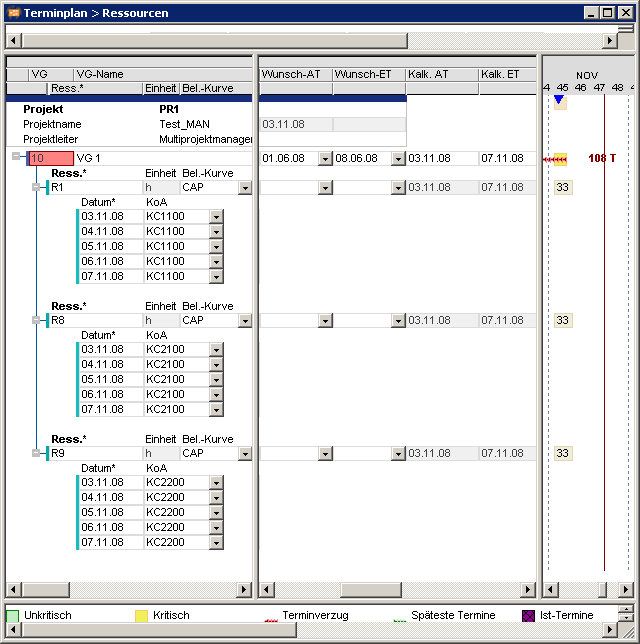This screenshot has height=644, width=640.
Task: Click the Terminplan application icon in title bar
Action: (x=14, y=13)
